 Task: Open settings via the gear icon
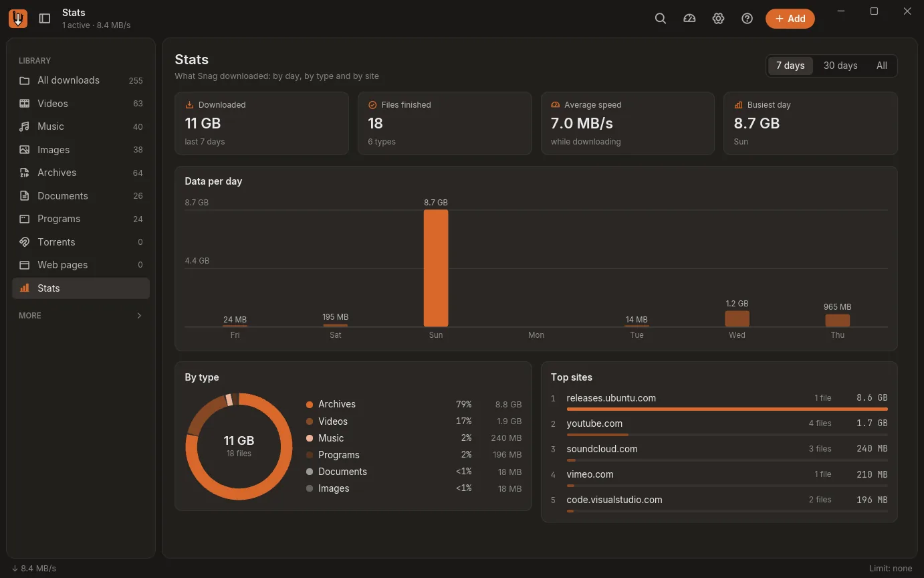point(718,19)
